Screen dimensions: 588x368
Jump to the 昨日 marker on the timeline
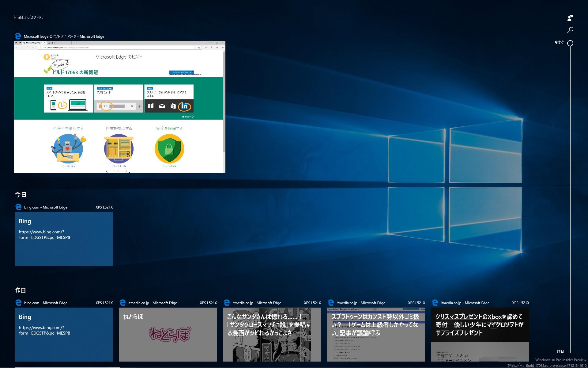[560, 351]
